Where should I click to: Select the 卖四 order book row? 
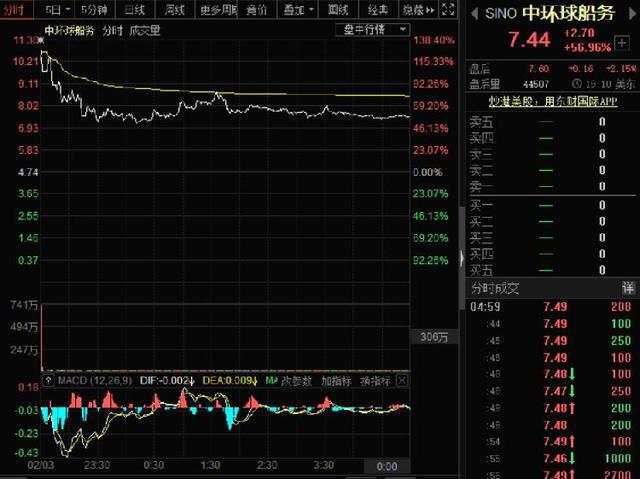[x=552, y=138]
